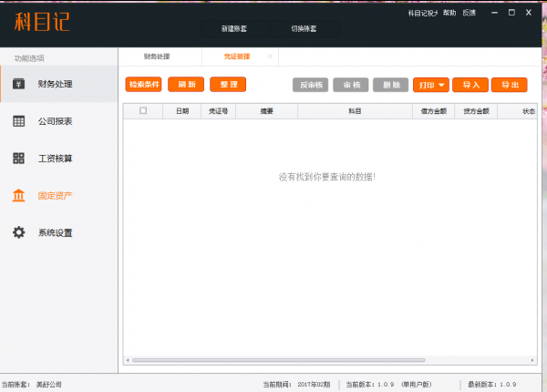Open 工资核算 grid icon in sidebar
The image size is (547, 392).
coord(18,159)
